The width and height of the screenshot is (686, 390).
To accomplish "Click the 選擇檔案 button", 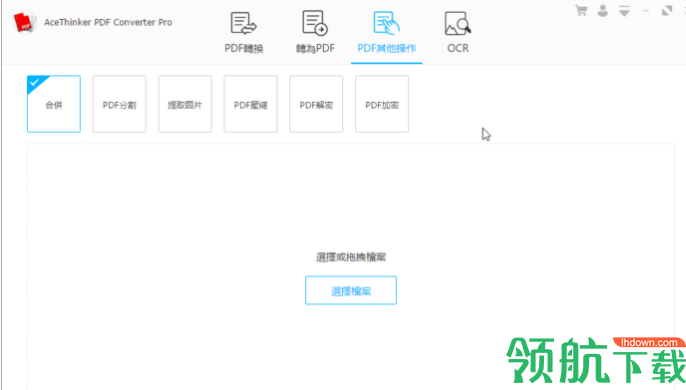I will click(x=351, y=290).
